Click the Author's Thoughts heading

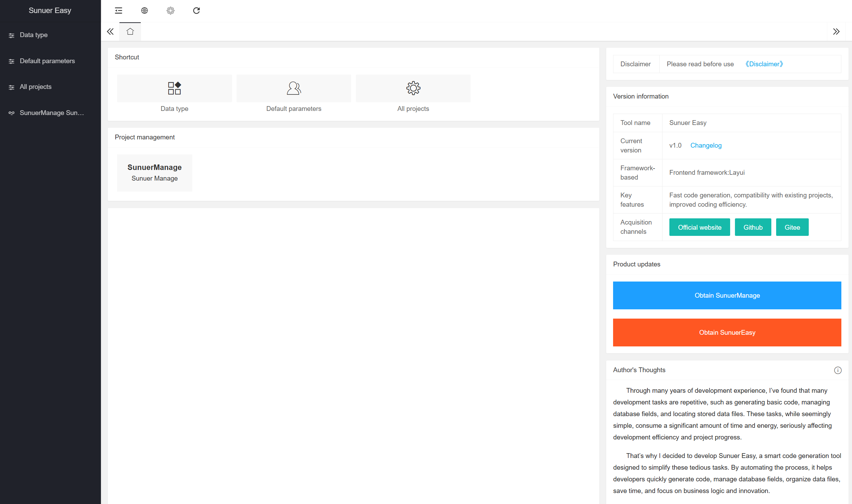(639, 370)
